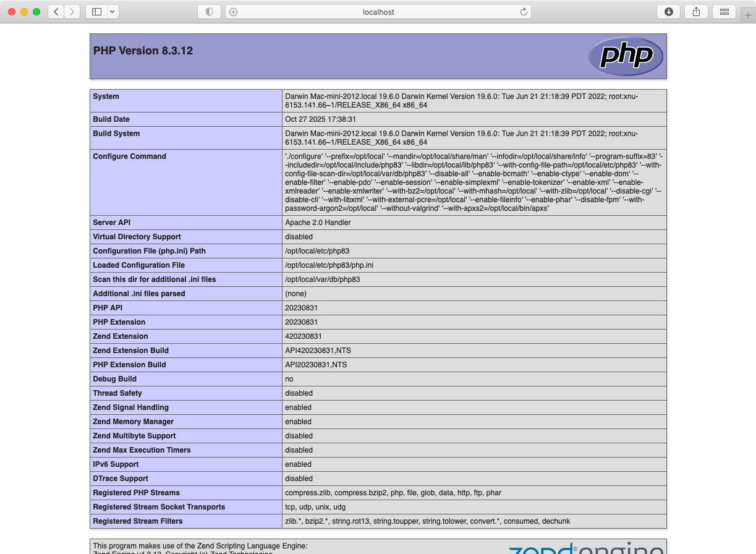Focus the localhost address field
The image size is (756, 554).
point(378,12)
